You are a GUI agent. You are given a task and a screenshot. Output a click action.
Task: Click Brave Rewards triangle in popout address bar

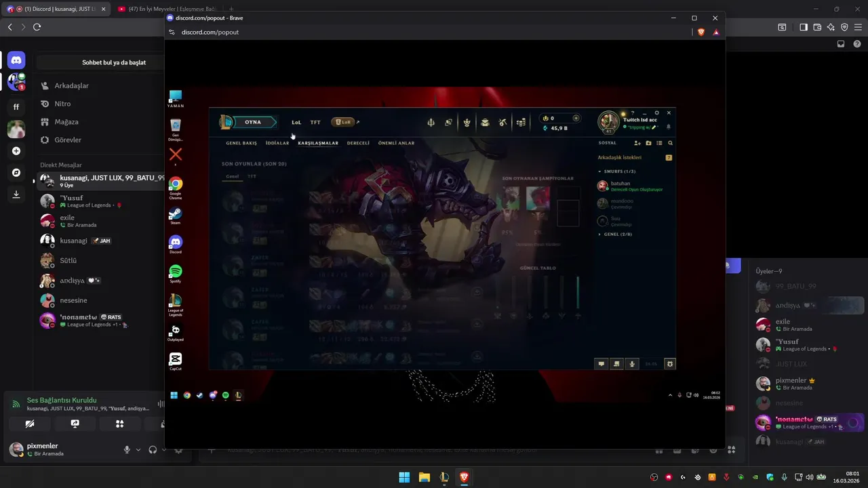pos(716,32)
